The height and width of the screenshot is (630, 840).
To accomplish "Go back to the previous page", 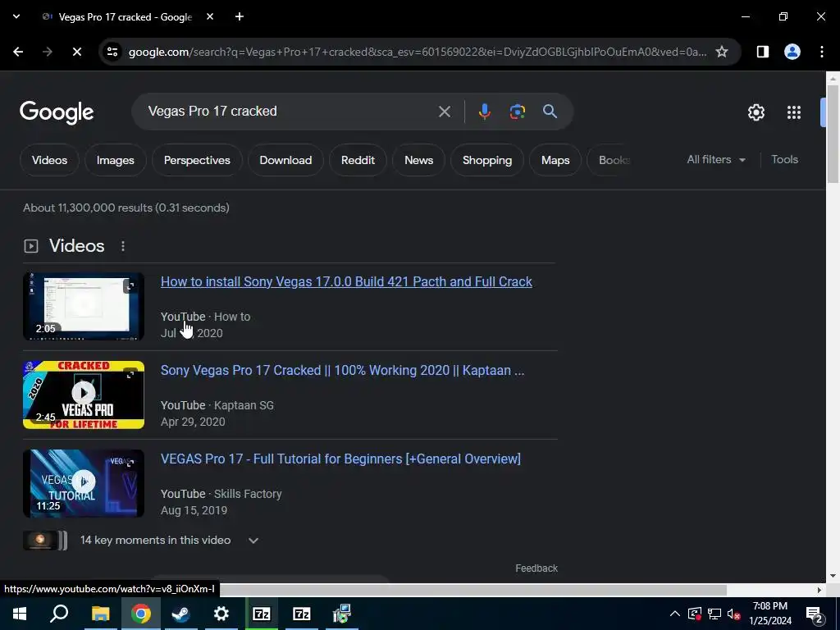I will 18,52.
